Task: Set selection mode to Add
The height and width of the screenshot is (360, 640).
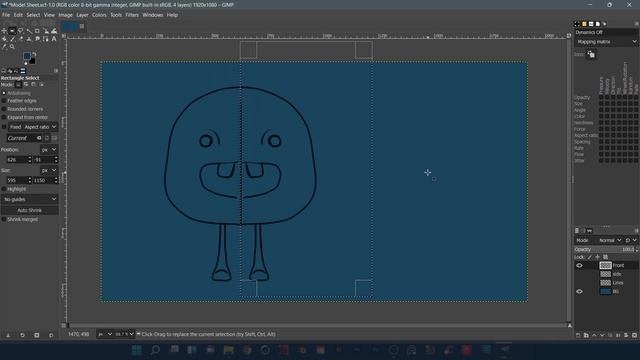Action: coord(26,84)
